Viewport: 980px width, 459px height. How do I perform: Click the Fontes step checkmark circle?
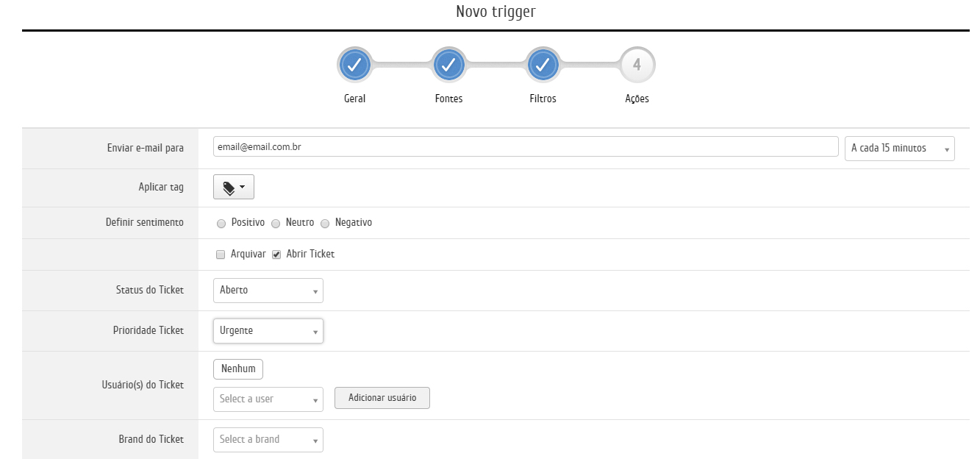(448, 65)
